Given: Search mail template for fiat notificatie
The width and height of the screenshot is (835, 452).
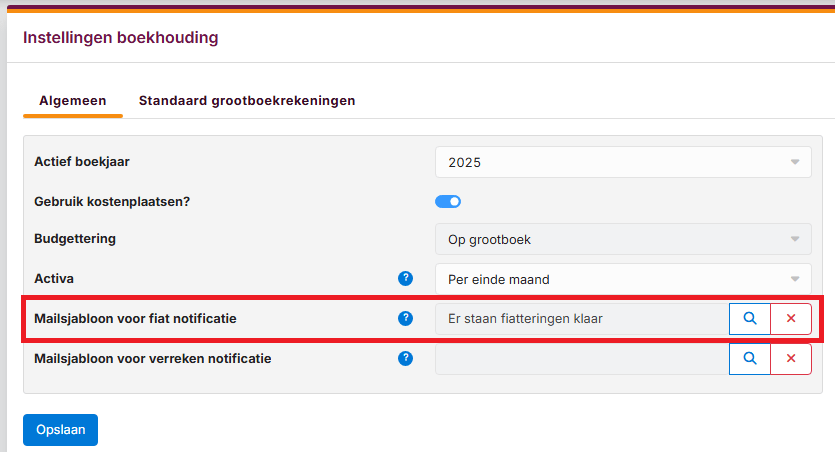Looking at the screenshot, I should (750, 319).
